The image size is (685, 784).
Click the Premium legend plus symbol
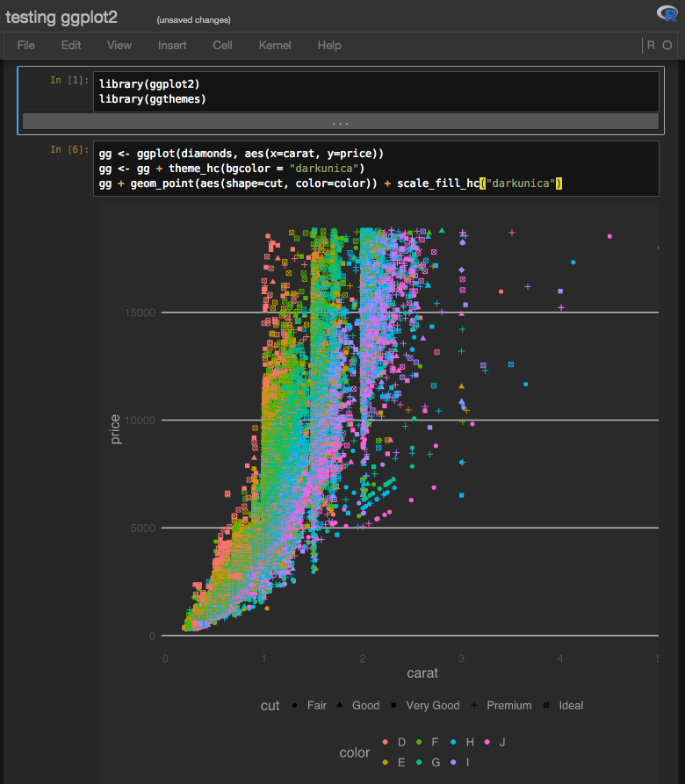pos(474,706)
